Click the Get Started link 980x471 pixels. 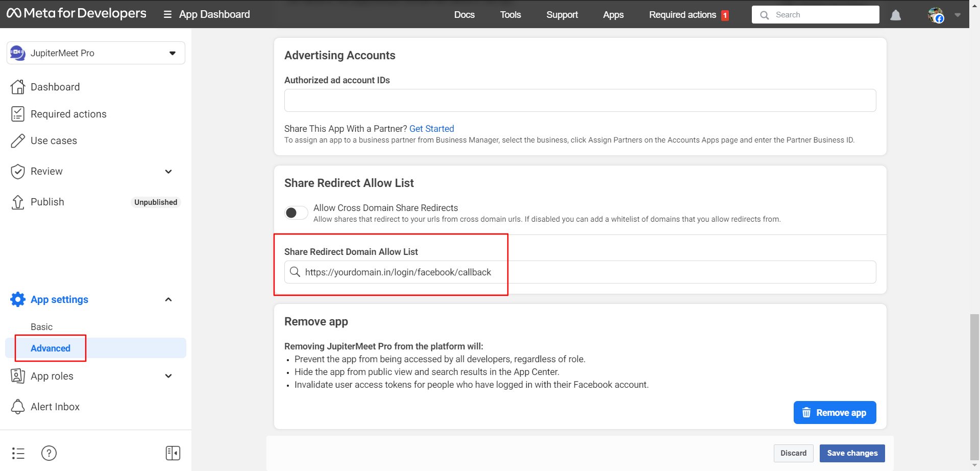(431, 129)
